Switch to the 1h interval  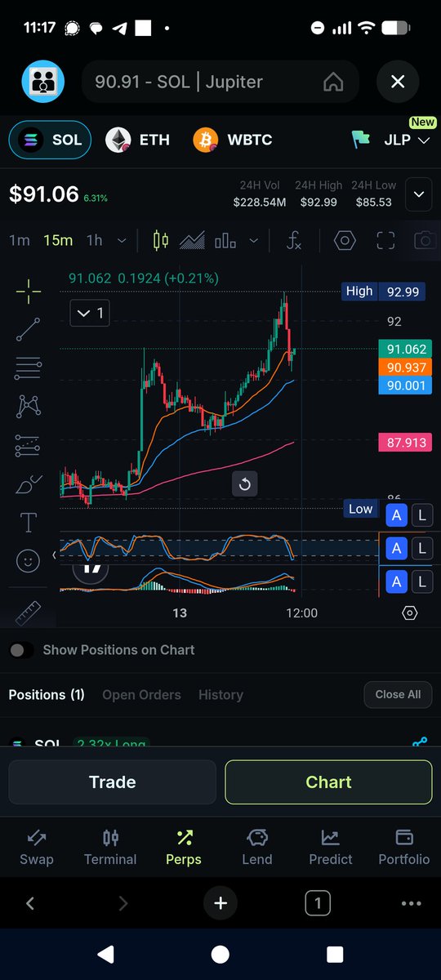point(95,240)
